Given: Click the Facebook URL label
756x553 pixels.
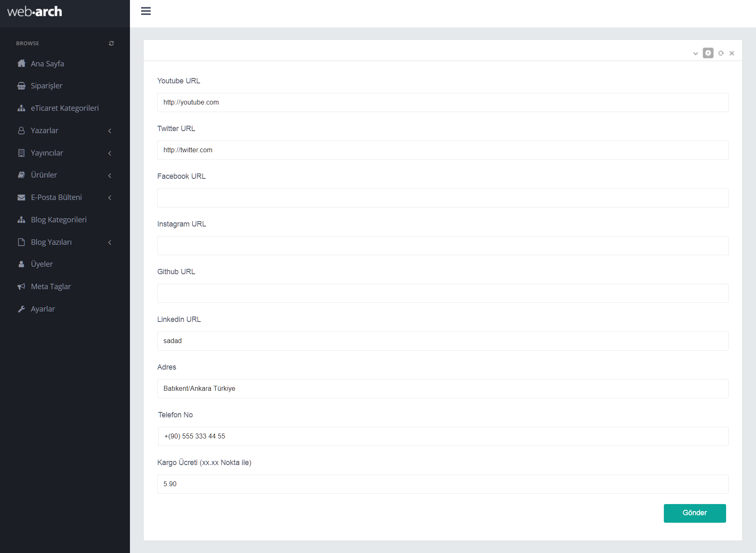Looking at the screenshot, I should click(181, 176).
